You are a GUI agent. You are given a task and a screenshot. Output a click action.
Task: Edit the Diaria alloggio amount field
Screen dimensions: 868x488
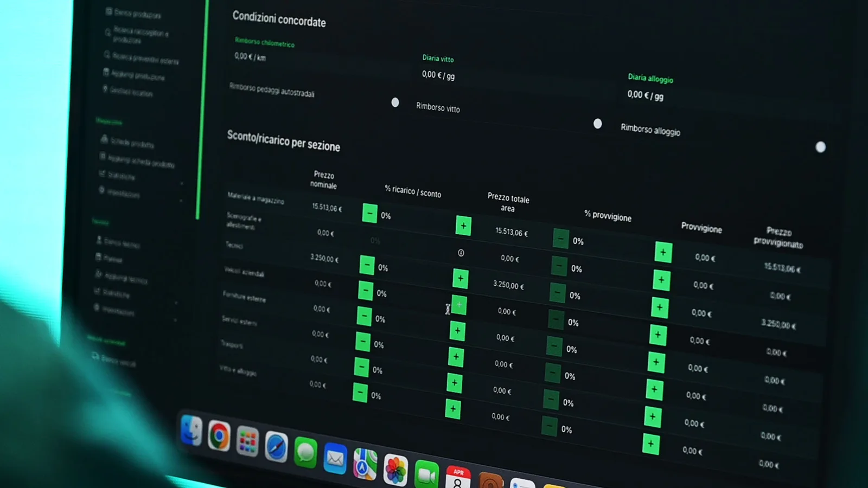click(646, 95)
